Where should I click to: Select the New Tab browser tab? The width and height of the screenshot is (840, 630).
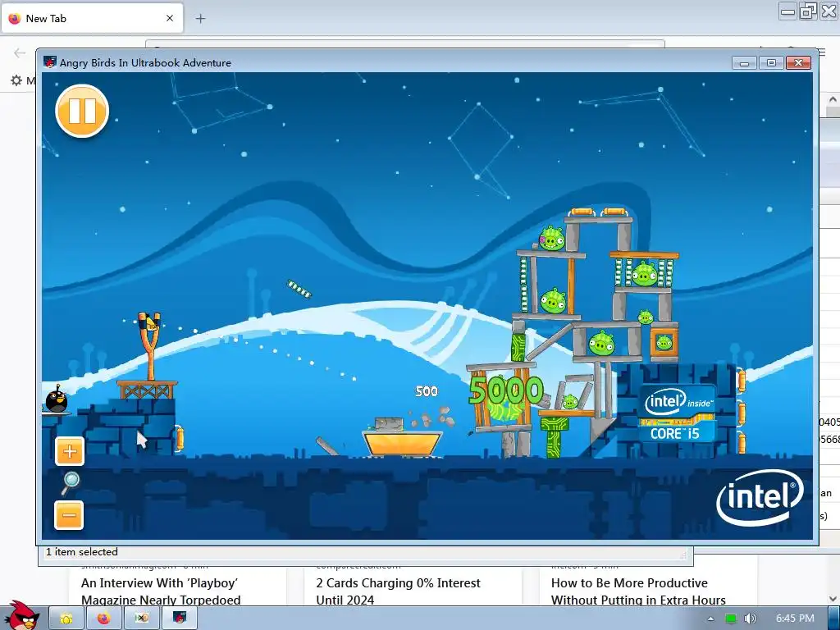pyautogui.click(x=92, y=18)
